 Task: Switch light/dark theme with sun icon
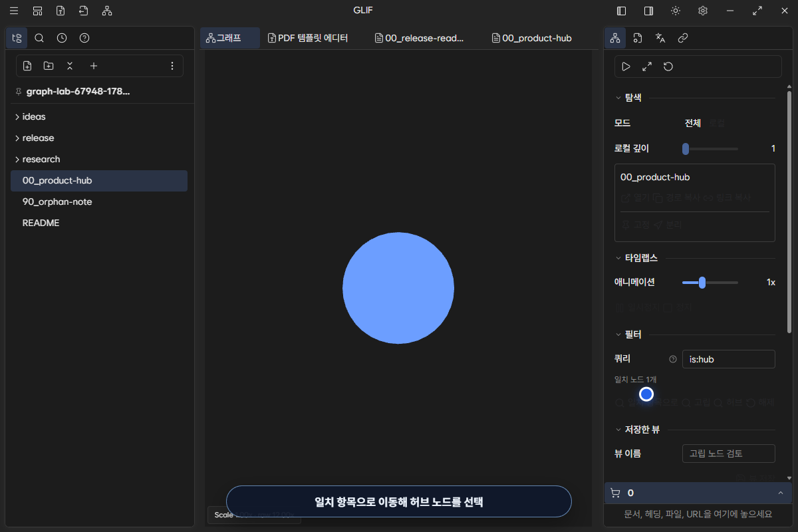click(x=676, y=11)
